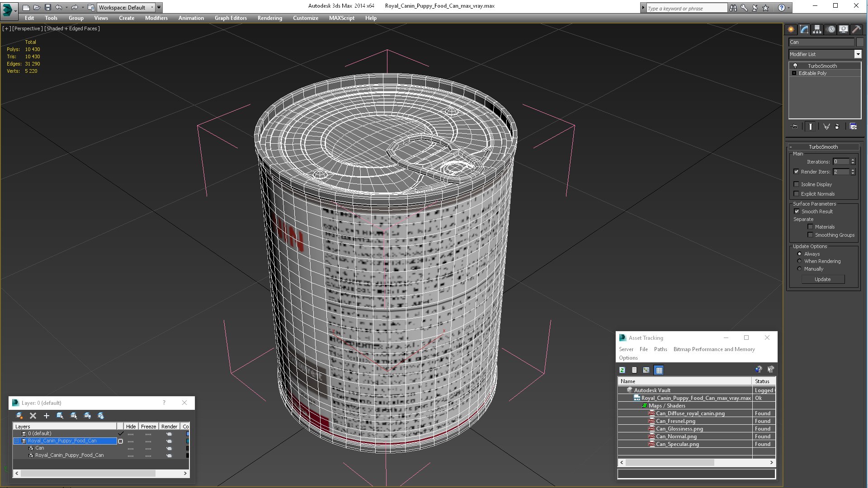Open the Undo history dropdown arrow

[66, 7]
